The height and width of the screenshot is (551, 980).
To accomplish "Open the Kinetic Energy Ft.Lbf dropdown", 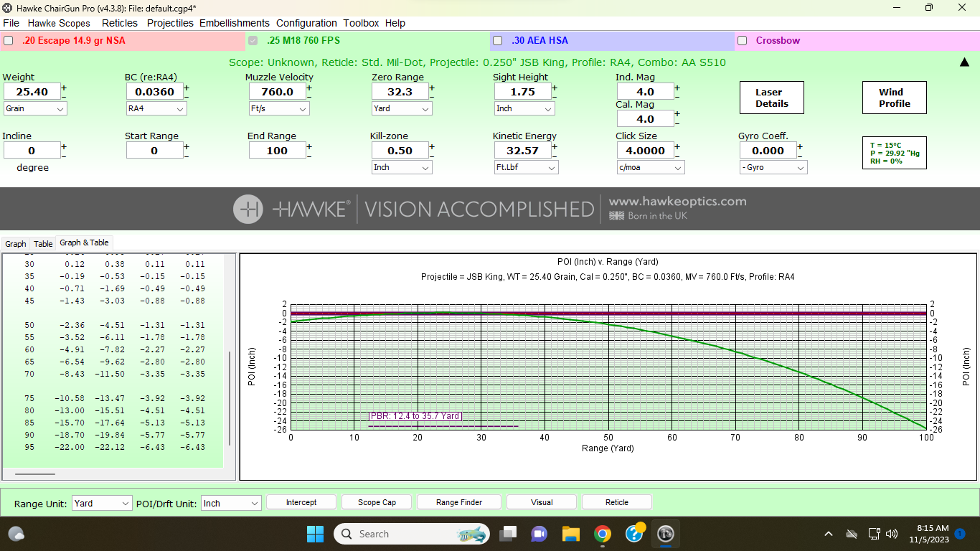I will point(527,167).
